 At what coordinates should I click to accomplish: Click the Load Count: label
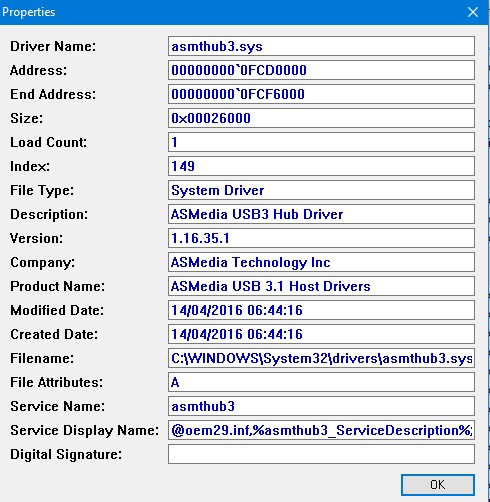pyautogui.click(x=49, y=142)
